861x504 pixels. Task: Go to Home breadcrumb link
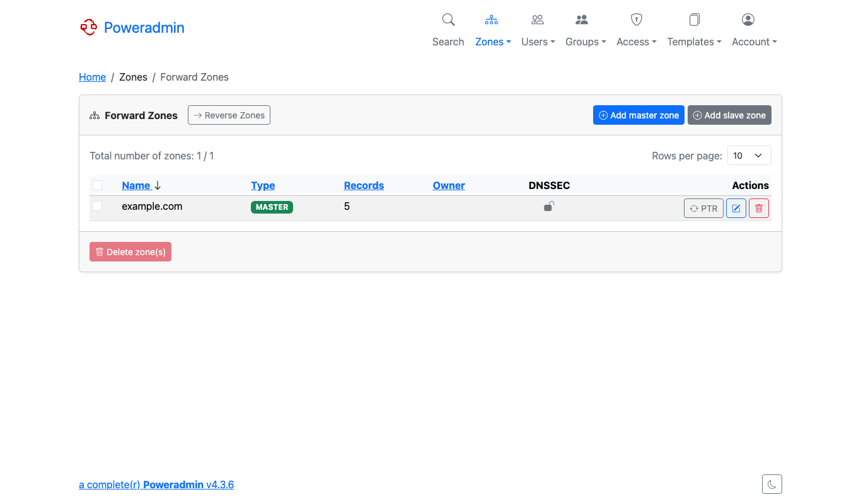pos(92,77)
